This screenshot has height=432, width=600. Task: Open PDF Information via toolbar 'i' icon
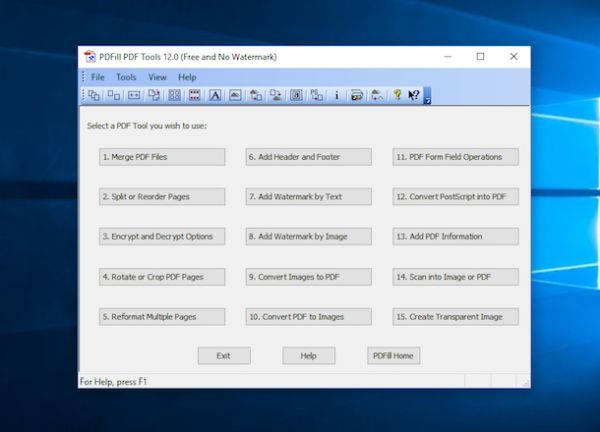pyautogui.click(x=336, y=96)
